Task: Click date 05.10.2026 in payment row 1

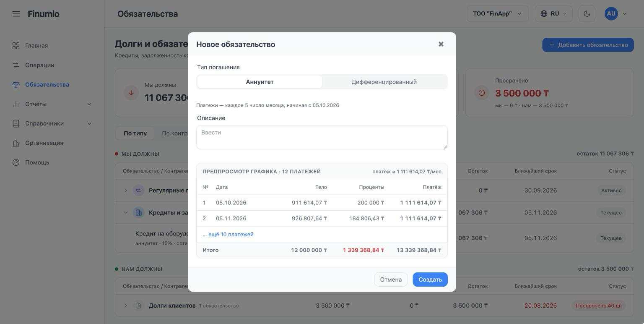Action: pyautogui.click(x=231, y=203)
